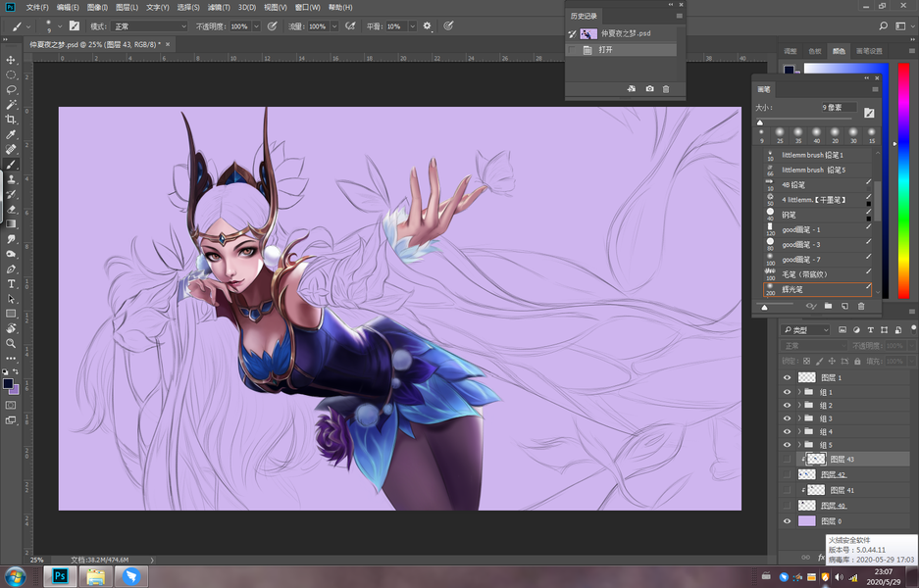This screenshot has width=919, height=588.
Task: Swap foreground and background colors
Action: click(16, 371)
